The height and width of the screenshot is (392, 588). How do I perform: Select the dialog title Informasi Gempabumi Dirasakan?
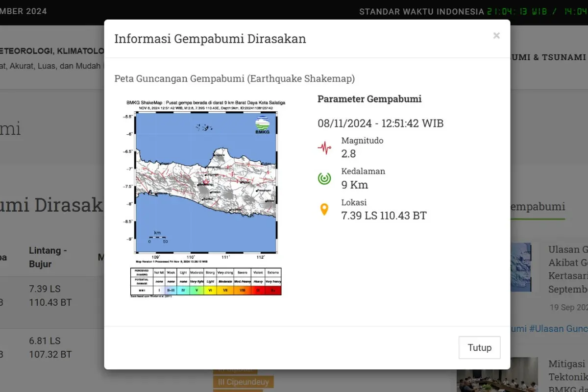coord(210,39)
